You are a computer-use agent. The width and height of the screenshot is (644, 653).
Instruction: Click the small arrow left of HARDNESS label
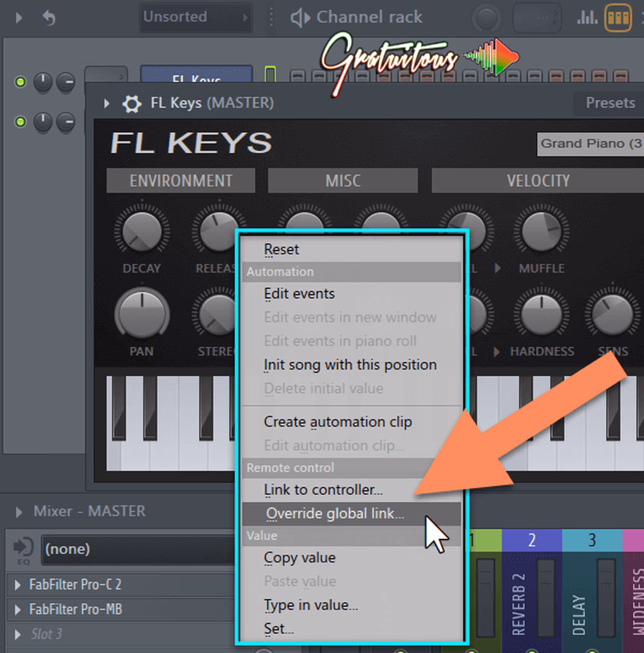[x=497, y=351]
